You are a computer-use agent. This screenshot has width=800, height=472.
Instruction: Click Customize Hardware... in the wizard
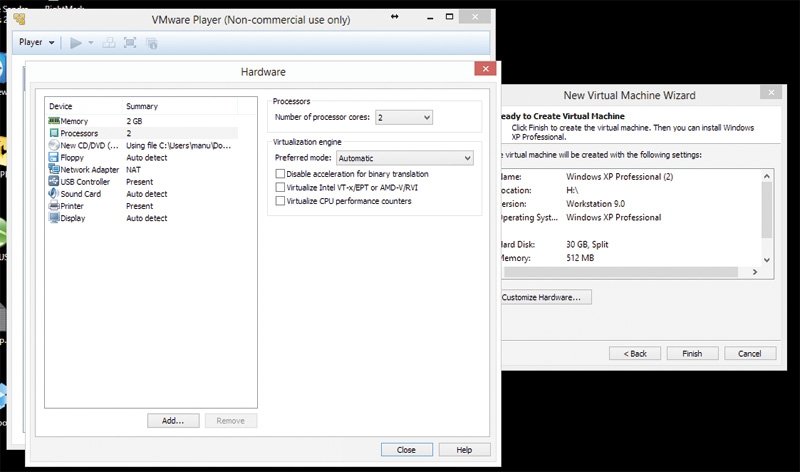[x=544, y=297]
